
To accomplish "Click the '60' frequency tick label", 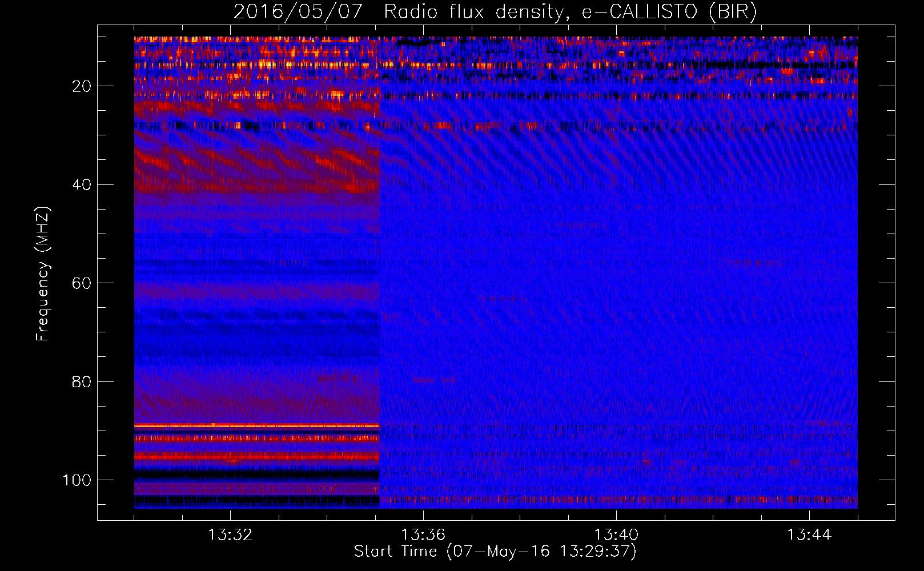I will (x=82, y=283).
